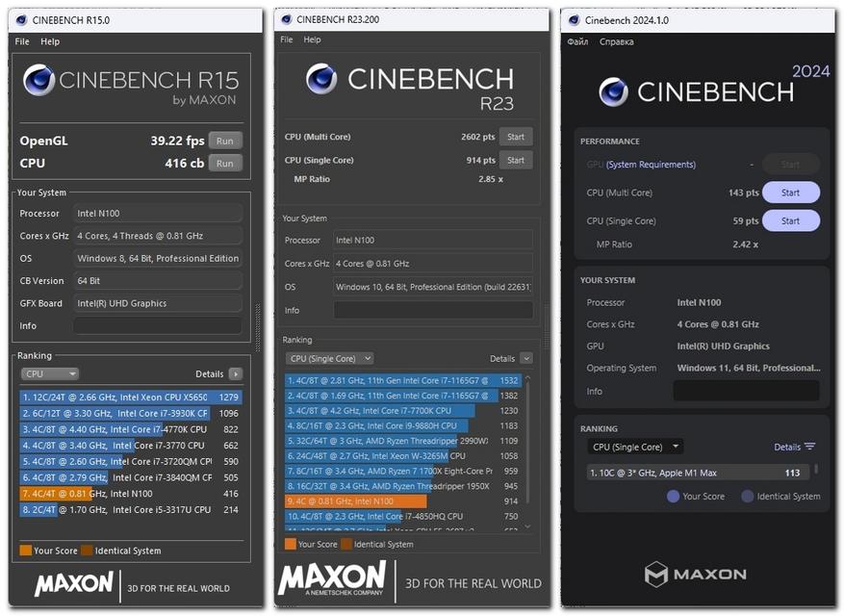The width and height of the screenshot is (844, 616).
Task: Click the orange Your Score swatch in R15
Action: (25, 551)
